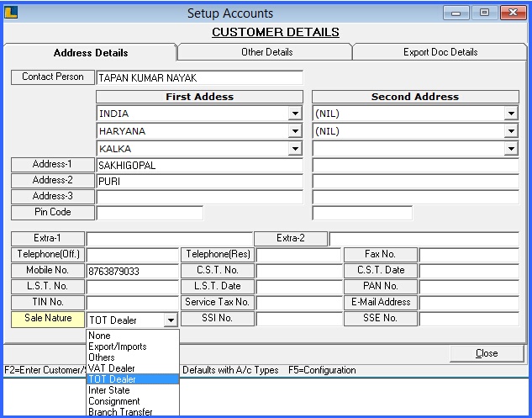Pick Export/Imports in the dropdown list

click(x=118, y=347)
